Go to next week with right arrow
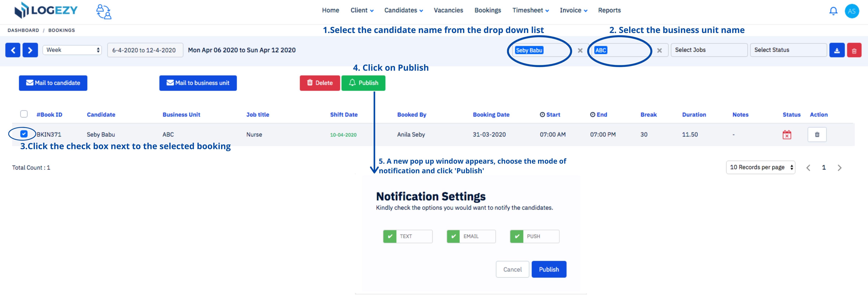The width and height of the screenshot is (868, 297). (x=30, y=50)
